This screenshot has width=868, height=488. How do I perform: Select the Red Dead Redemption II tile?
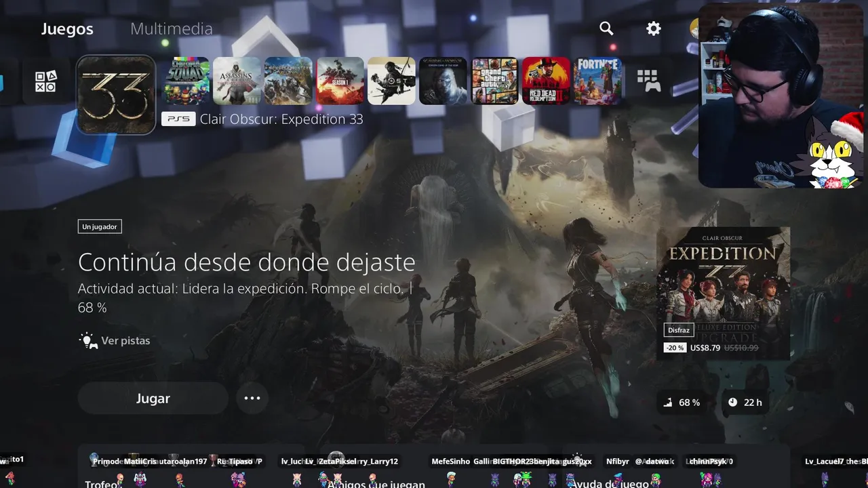pos(546,81)
